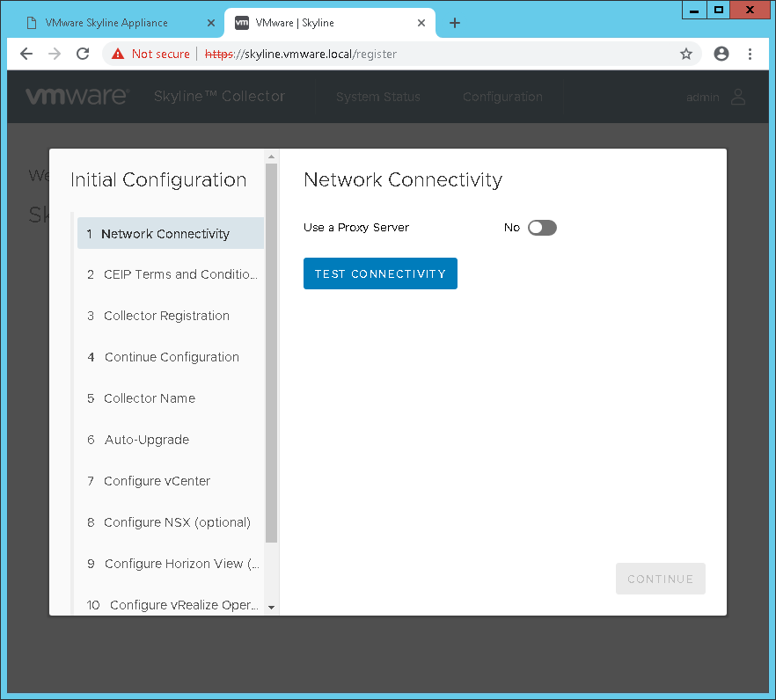Viewport: 776px width, 700px height.
Task: Go back using the browser back arrow
Action: coord(26,54)
